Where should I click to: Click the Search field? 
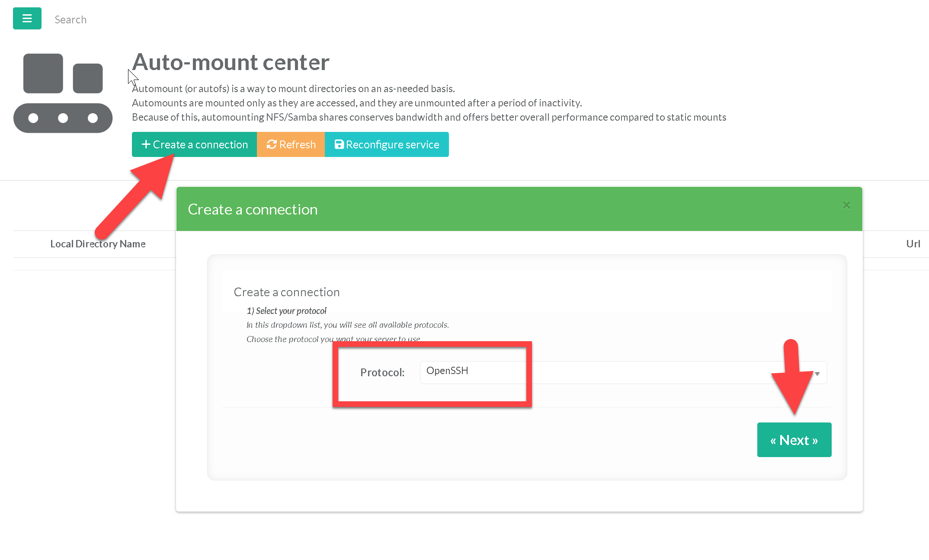[x=70, y=19]
